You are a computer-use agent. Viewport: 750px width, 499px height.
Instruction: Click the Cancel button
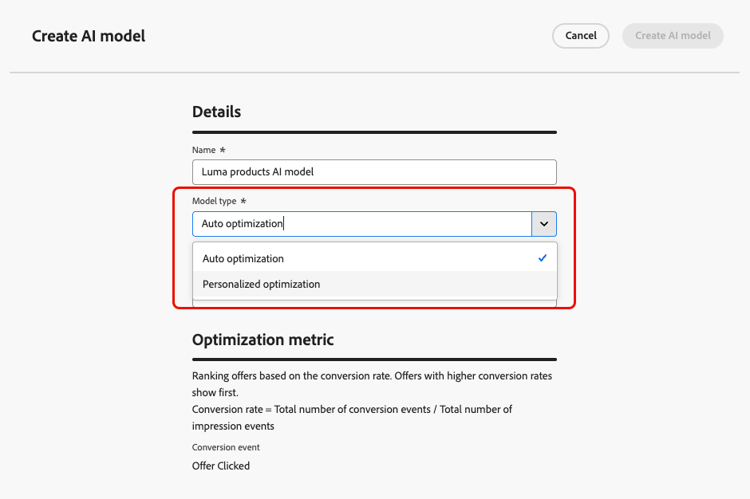coord(580,36)
